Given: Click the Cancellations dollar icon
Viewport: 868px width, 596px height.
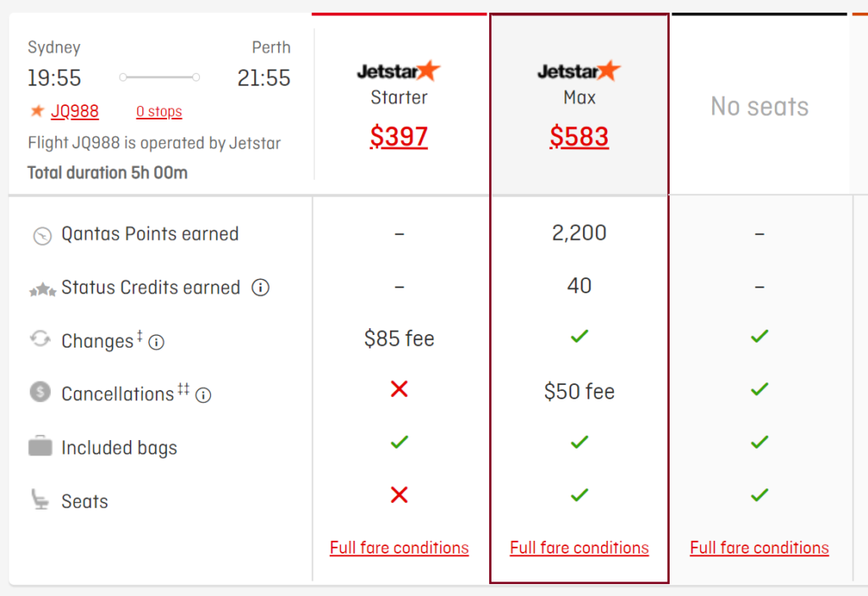Looking at the screenshot, I should click(x=40, y=392).
